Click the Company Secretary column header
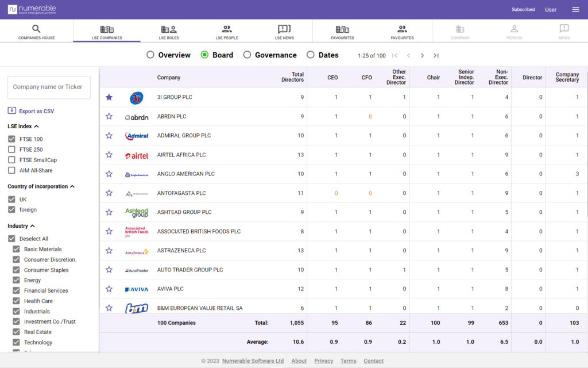 567,77
